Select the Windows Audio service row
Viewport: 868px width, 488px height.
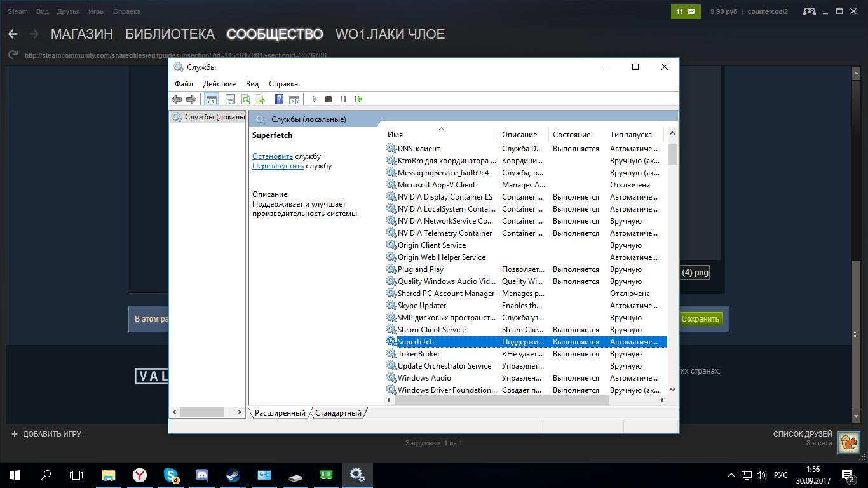coord(526,378)
